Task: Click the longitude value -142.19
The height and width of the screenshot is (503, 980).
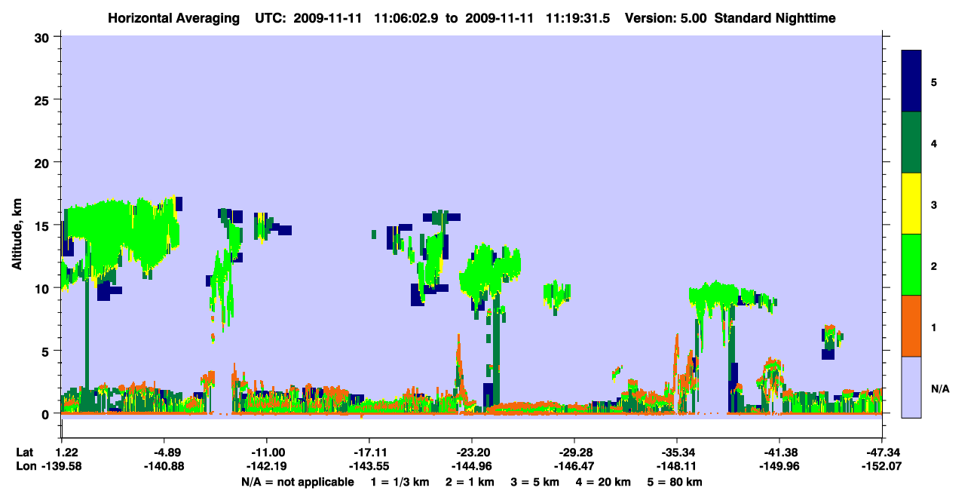Action: pos(266,466)
